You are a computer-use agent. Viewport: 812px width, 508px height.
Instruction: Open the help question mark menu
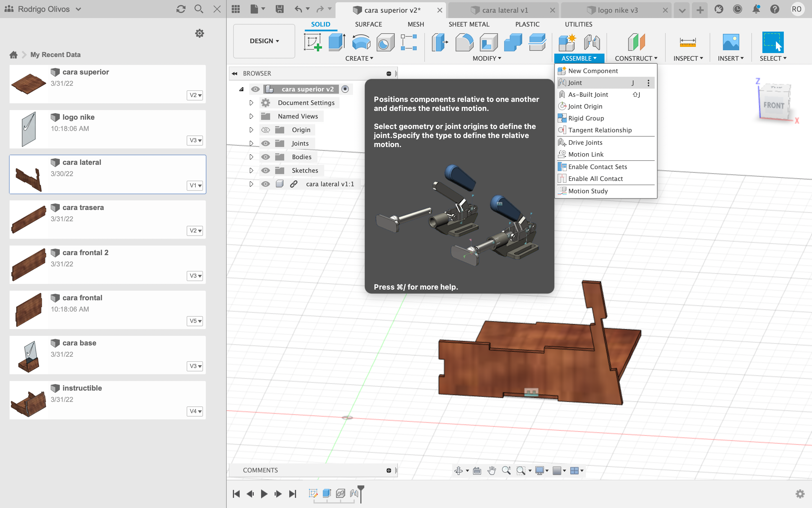[x=775, y=9]
